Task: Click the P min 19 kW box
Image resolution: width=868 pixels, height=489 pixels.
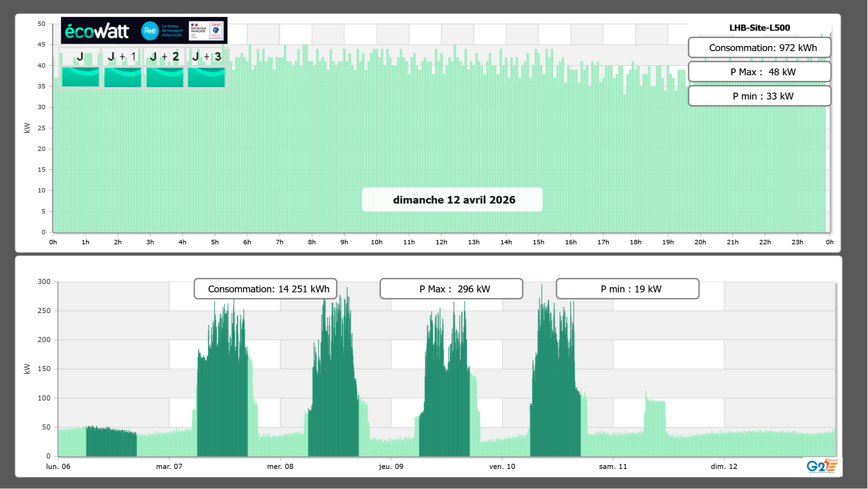Action: 627,289
